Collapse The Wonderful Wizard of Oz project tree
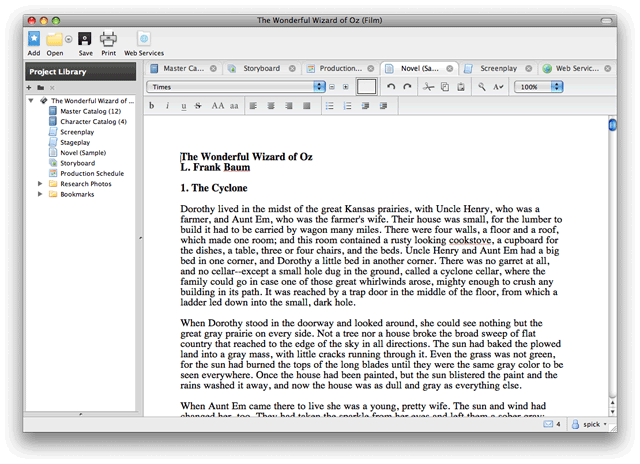Image resolution: width=640 pixels, height=464 pixels. click(31, 100)
